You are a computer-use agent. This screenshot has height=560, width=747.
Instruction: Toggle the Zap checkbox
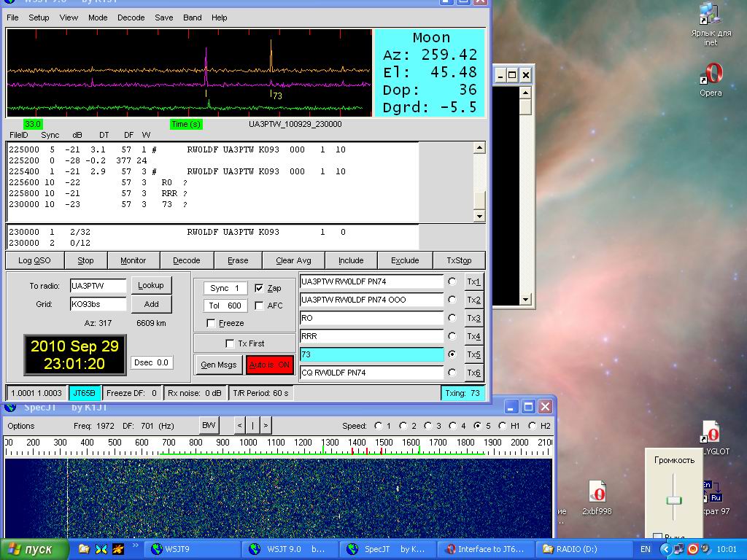tap(259, 288)
